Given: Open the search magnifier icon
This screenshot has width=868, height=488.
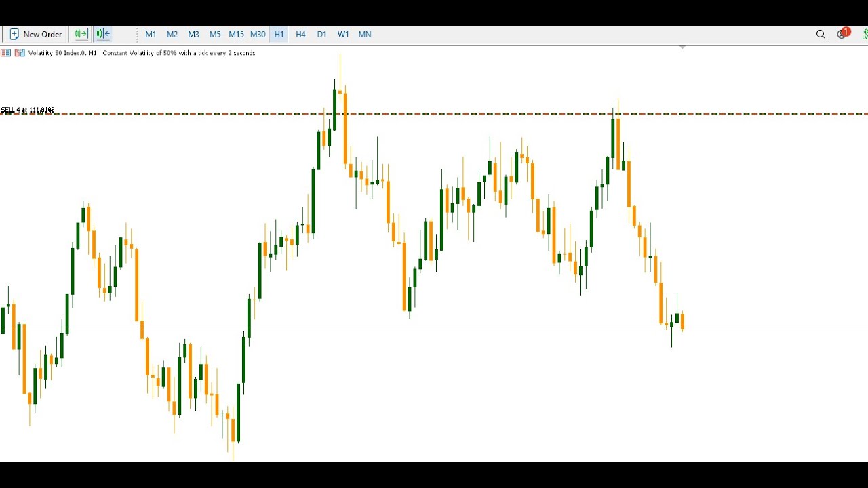Looking at the screenshot, I should 821,34.
